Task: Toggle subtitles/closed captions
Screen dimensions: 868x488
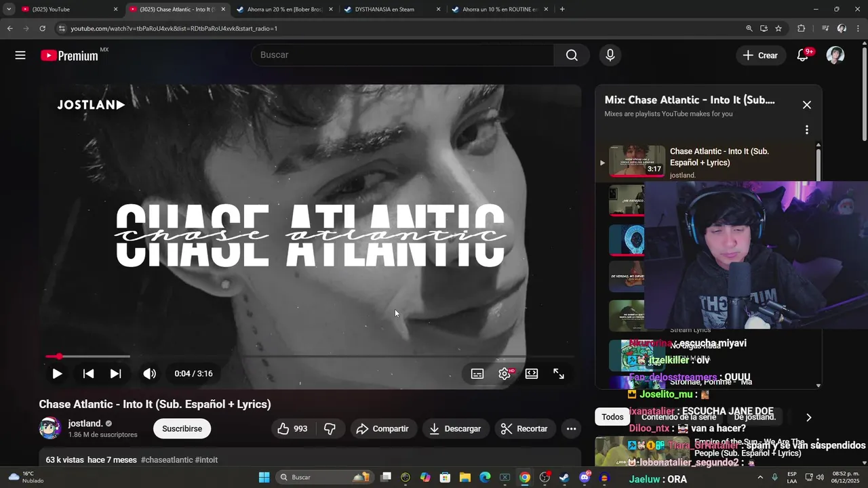Action: click(477, 373)
